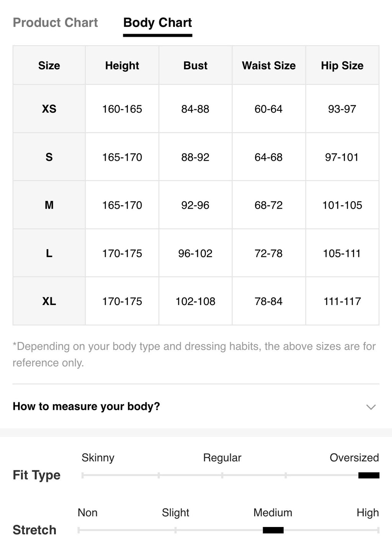
Task: Select the L size row header
Action: point(49,253)
